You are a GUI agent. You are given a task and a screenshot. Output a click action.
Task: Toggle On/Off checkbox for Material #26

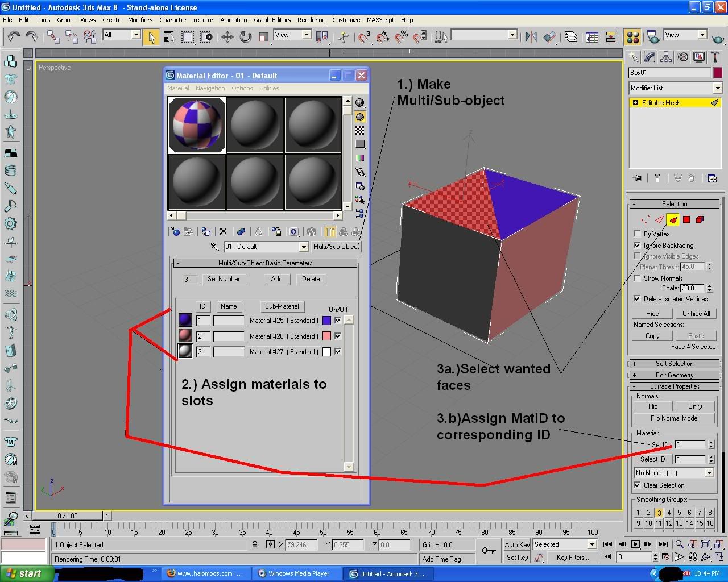point(338,336)
